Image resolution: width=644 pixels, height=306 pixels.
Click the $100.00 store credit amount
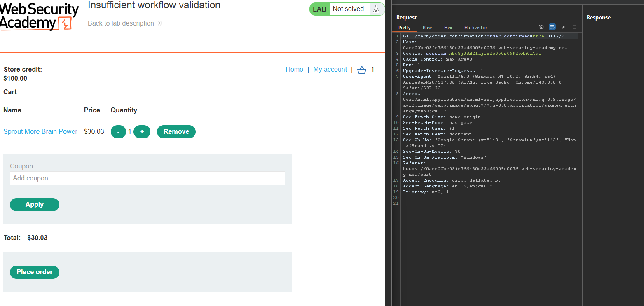[15, 79]
